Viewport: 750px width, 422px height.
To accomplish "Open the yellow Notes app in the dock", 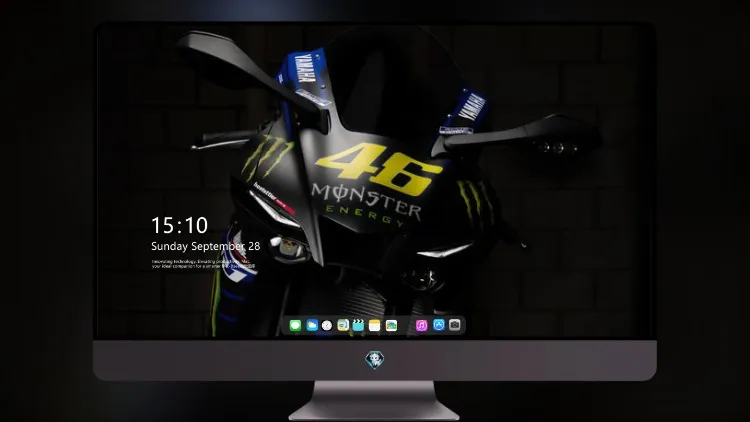I will coord(375,325).
